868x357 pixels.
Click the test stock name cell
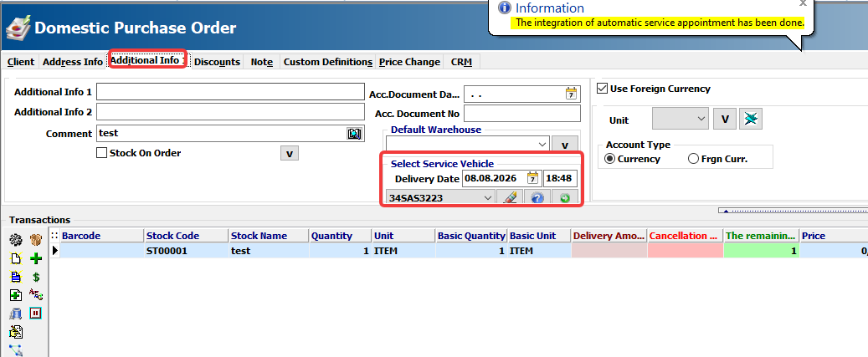pos(269,251)
